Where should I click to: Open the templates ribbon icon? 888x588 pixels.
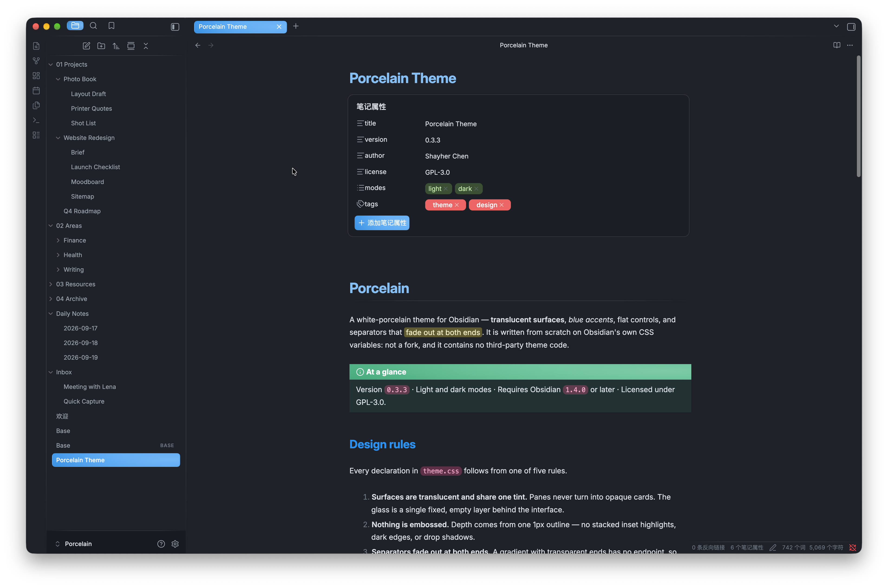click(x=36, y=105)
